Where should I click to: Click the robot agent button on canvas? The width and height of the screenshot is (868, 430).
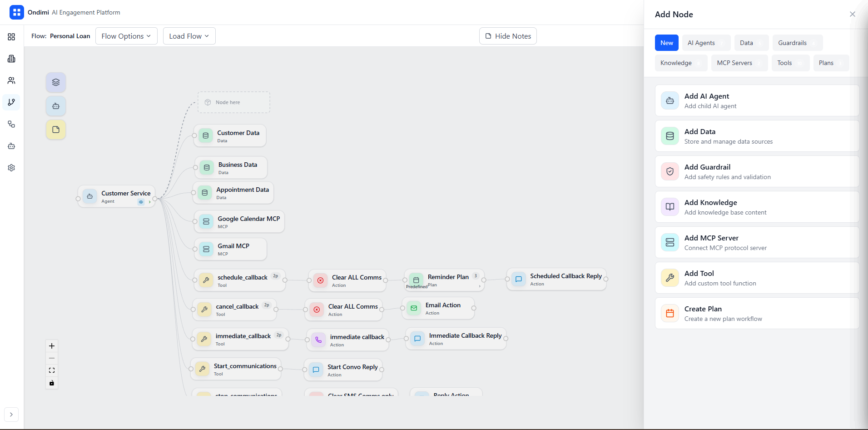[x=56, y=106]
